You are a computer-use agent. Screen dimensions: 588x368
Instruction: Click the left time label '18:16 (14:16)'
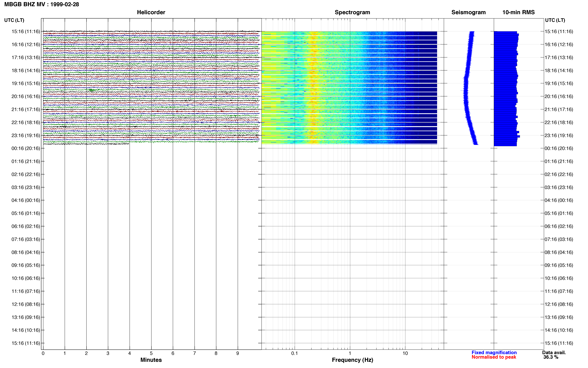tap(26, 71)
